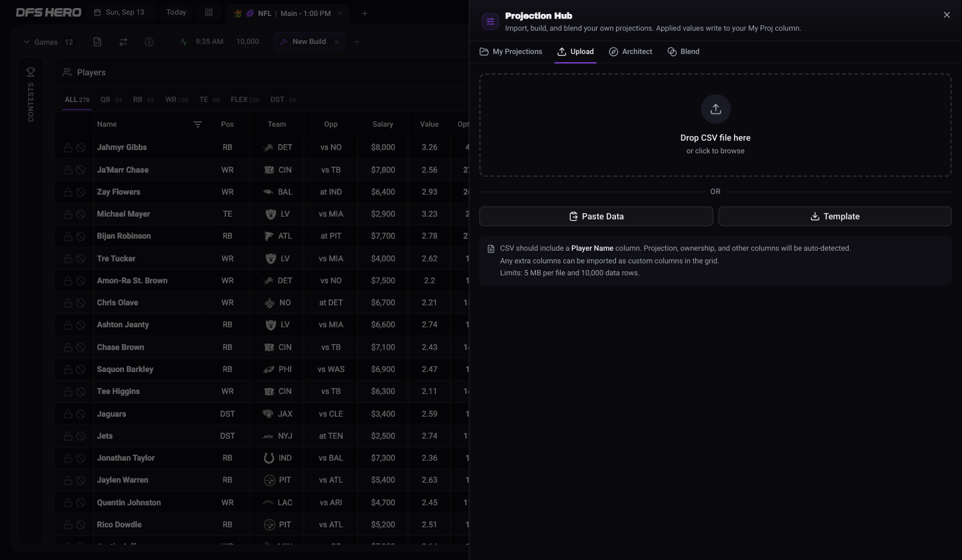Viewport: 962px width, 560px height.
Task: Open the Sun, Sep 13 date picker
Action: click(120, 13)
